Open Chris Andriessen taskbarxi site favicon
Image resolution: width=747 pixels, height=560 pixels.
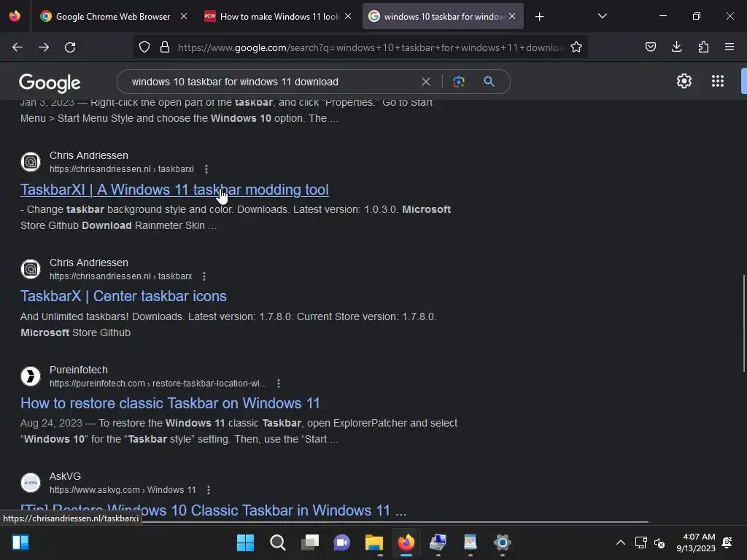tap(31, 162)
